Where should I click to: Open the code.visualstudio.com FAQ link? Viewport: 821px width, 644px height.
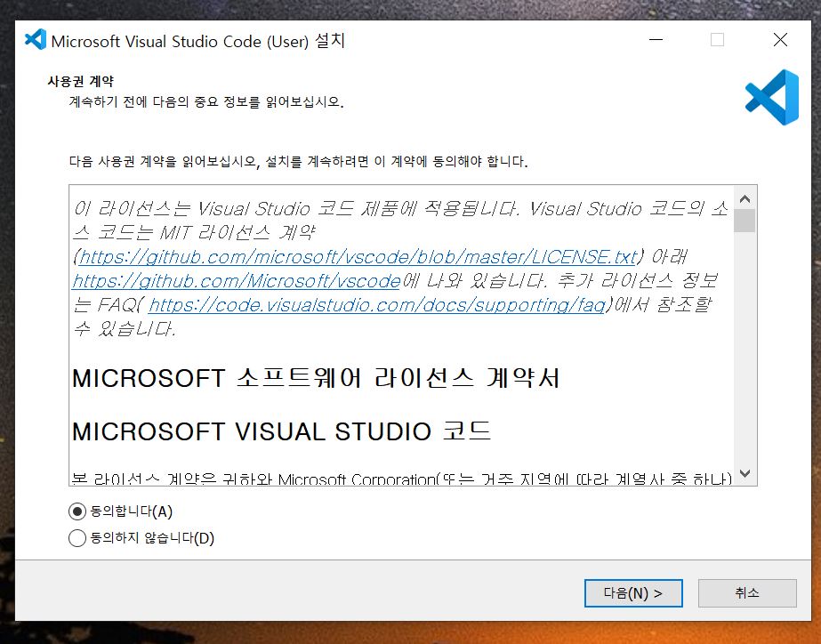click(x=377, y=305)
